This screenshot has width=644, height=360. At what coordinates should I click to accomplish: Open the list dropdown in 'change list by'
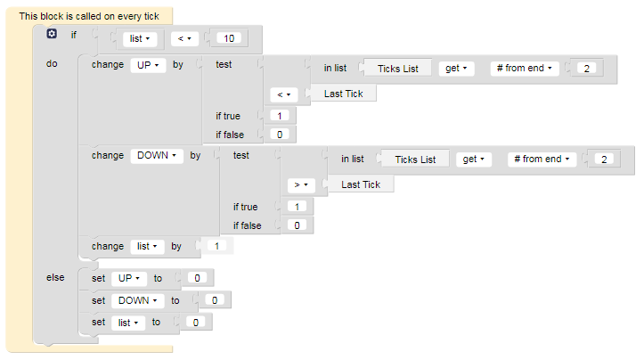pos(147,247)
